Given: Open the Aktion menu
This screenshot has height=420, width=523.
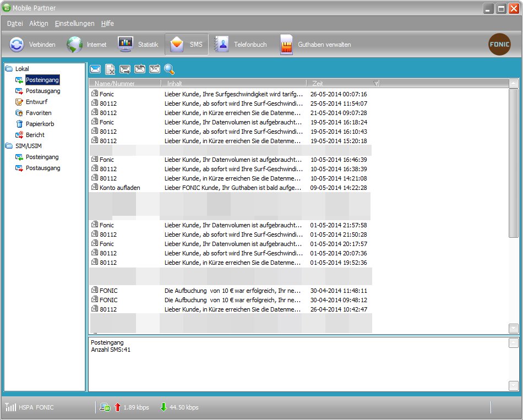Looking at the screenshot, I should pos(39,23).
